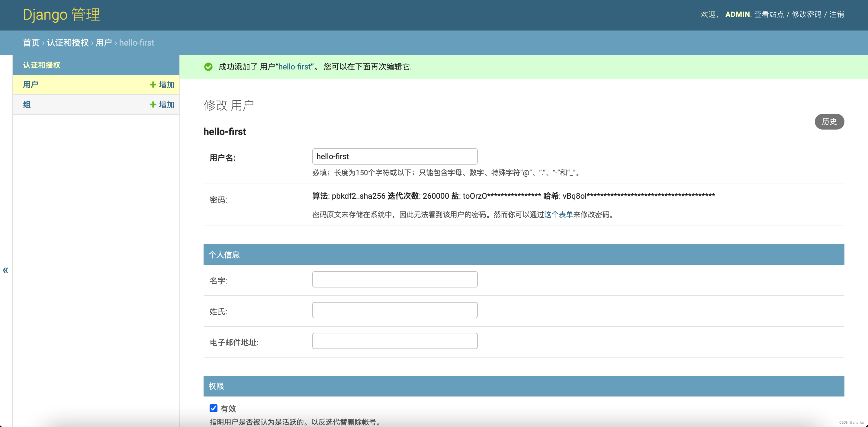
Task: Uncheck the 有效 active checkbox
Action: coord(213,408)
